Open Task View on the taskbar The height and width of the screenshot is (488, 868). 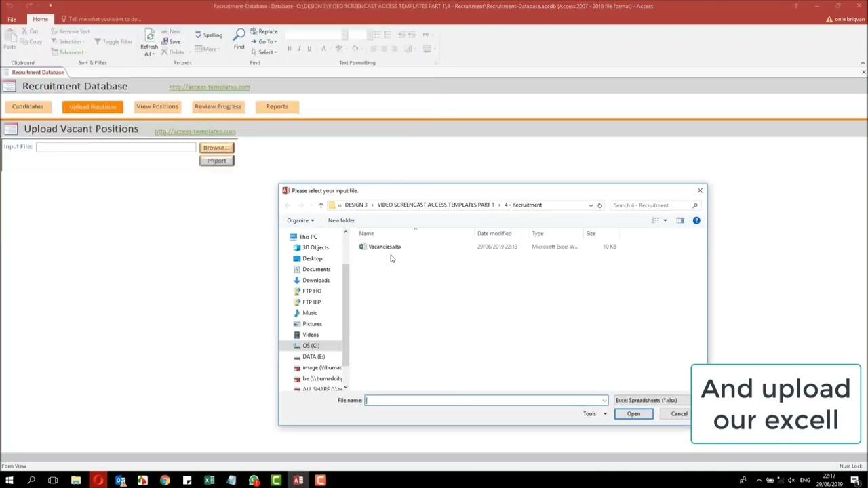(x=53, y=481)
